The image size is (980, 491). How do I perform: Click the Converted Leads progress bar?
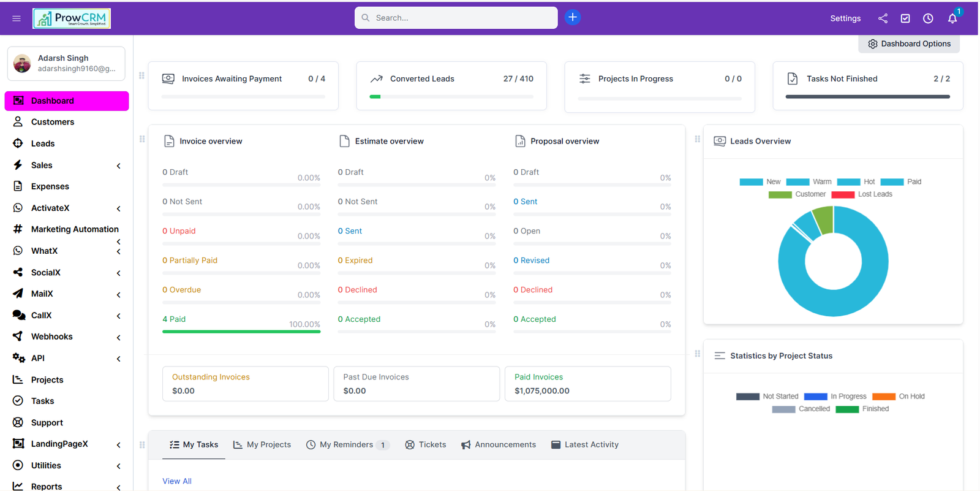451,97
